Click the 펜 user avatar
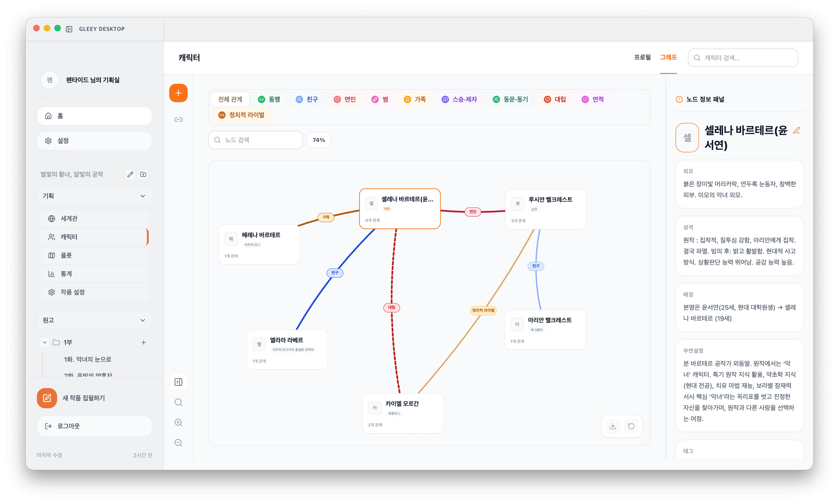839x504 pixels. click(x=50, y=80)
